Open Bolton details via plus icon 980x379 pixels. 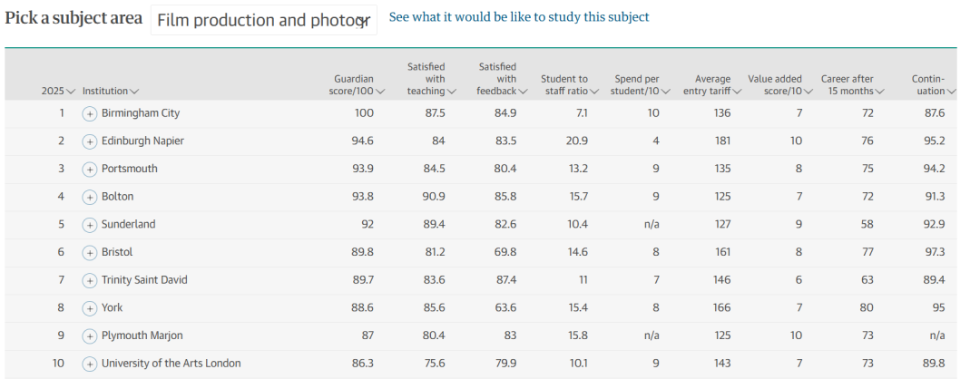tap(89, 198)
